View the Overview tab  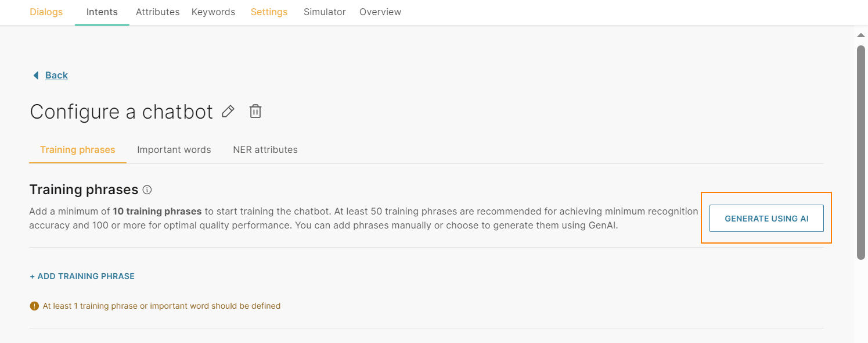click(380, 12)
